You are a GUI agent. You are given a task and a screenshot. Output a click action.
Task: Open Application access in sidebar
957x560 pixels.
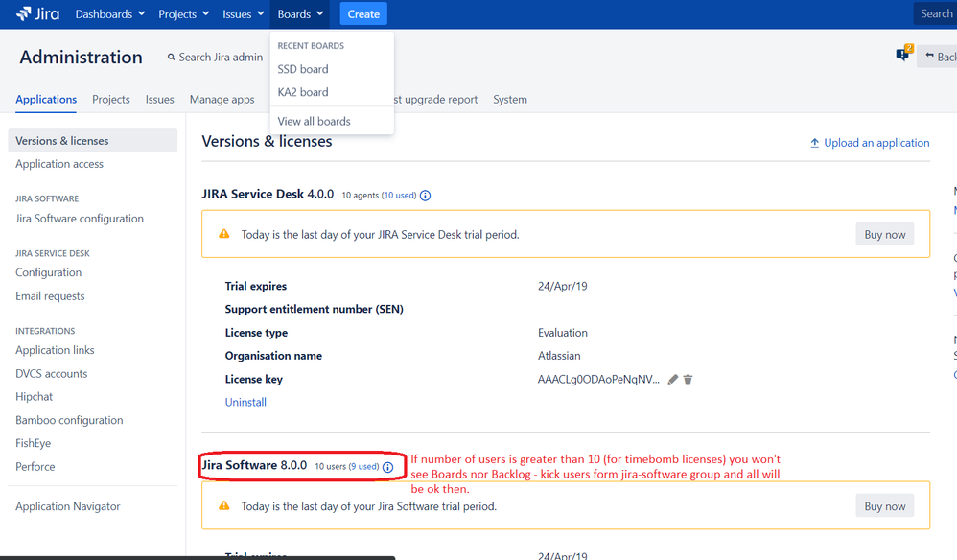59,164
